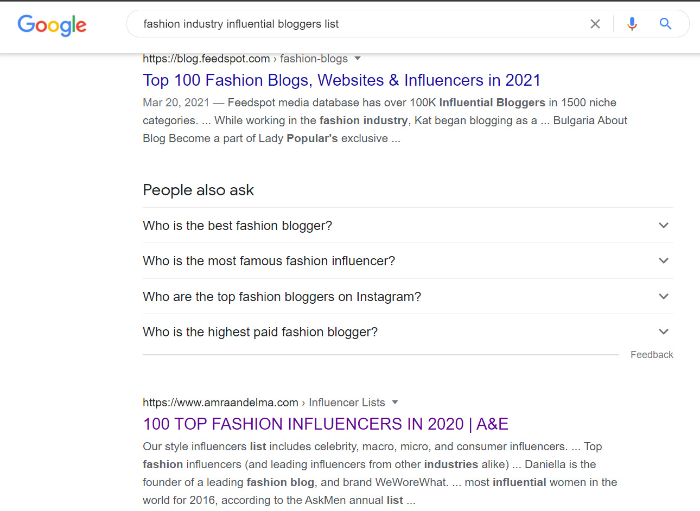Click into the search input field

(357, 24)
